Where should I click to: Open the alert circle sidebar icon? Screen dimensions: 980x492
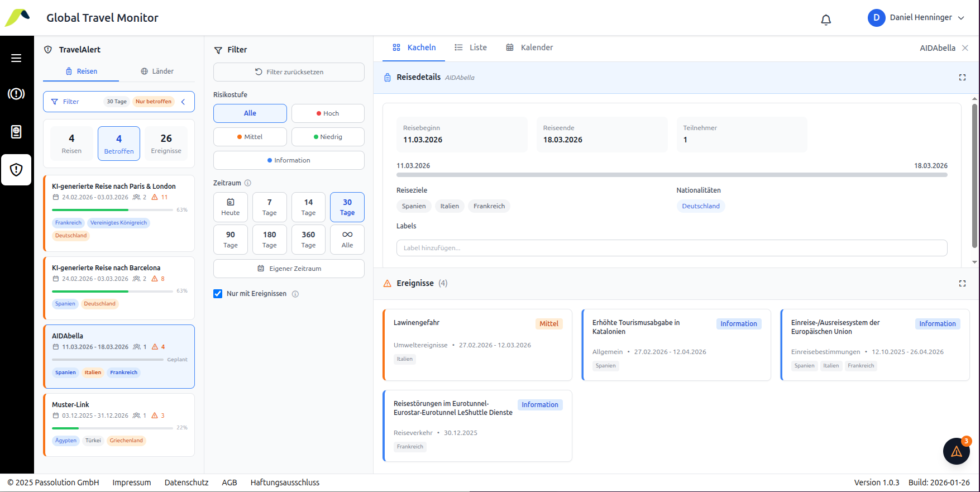16,94
